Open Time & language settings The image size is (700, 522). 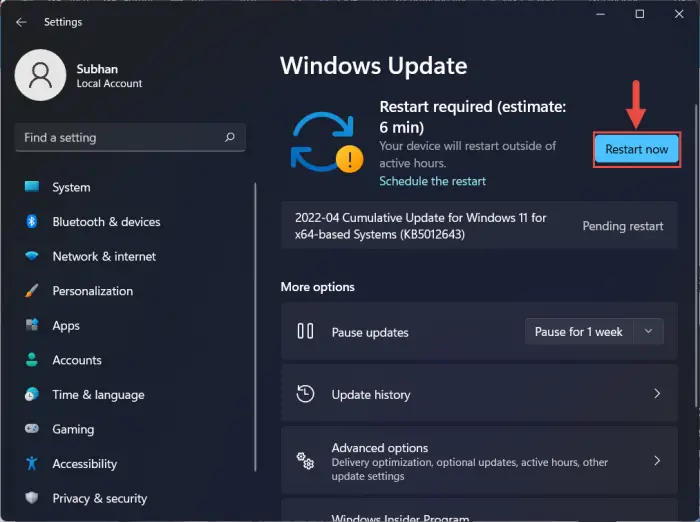98,395
